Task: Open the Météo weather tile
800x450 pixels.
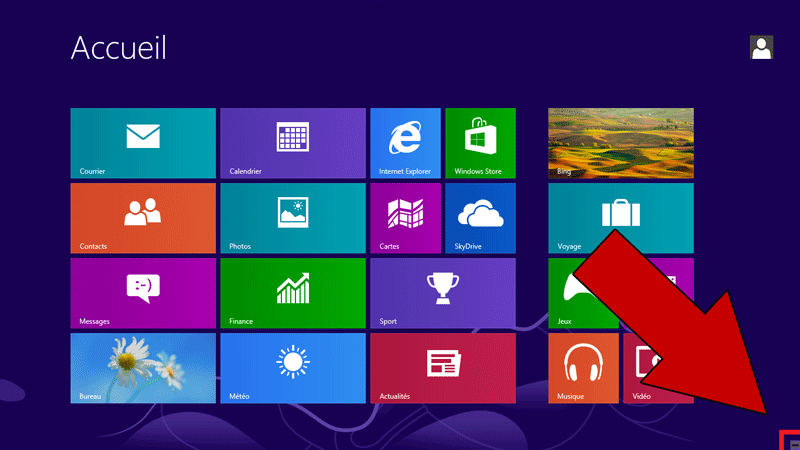Action: (292, 368)
